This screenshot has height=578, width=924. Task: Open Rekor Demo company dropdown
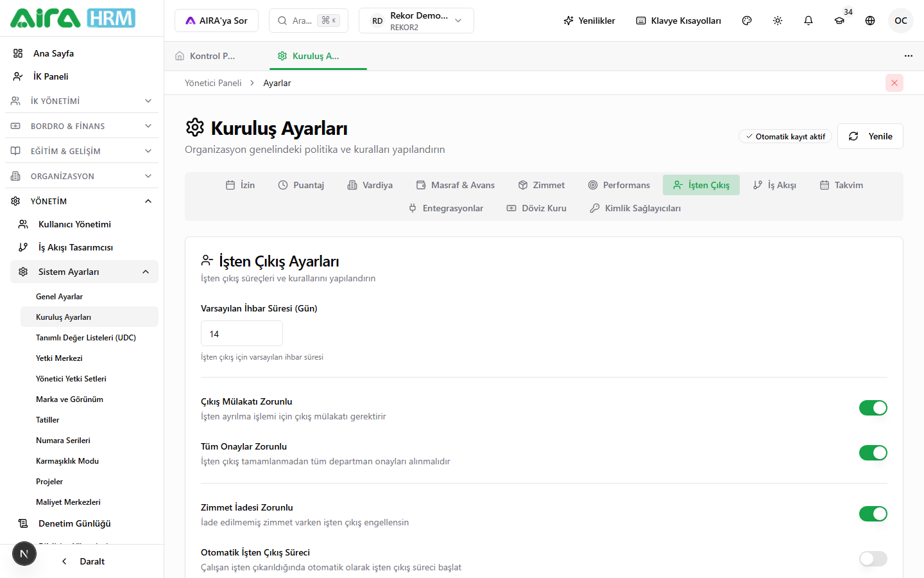416,21
